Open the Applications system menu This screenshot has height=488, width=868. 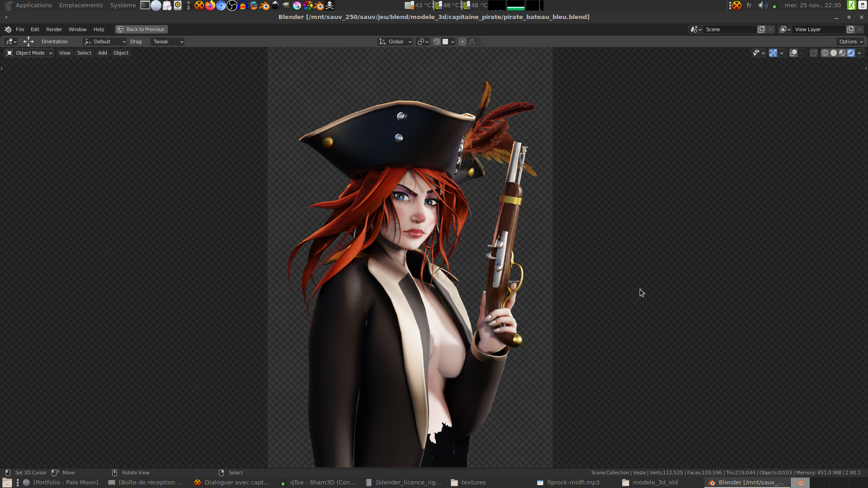click(33, 5)
